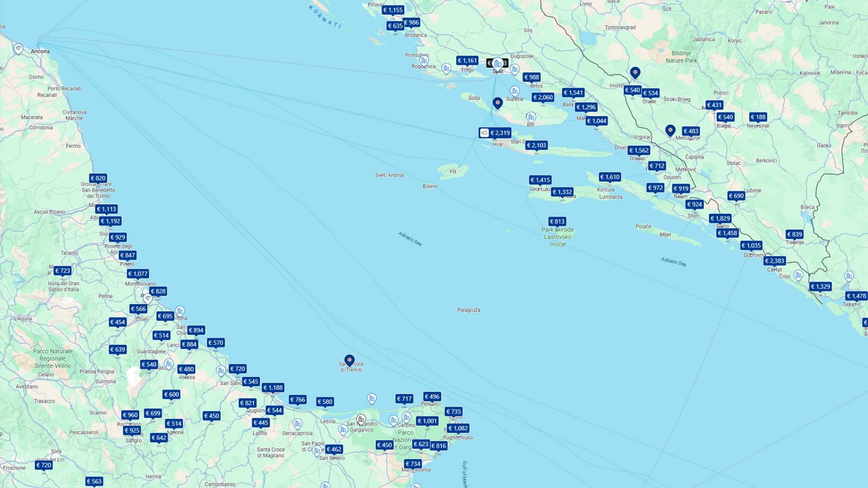This screenshot has height=488, width=868.
Task: Click the € 563 price marker at bottom left
Action: (94, 481)
